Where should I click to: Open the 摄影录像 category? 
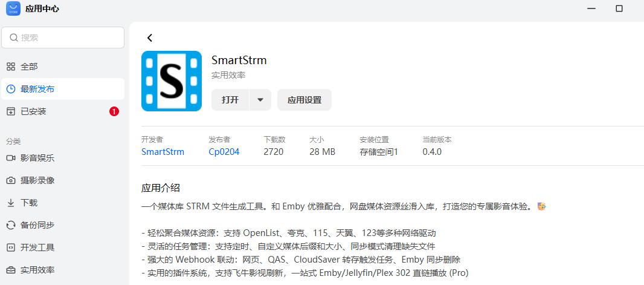[x=63, y=180]
